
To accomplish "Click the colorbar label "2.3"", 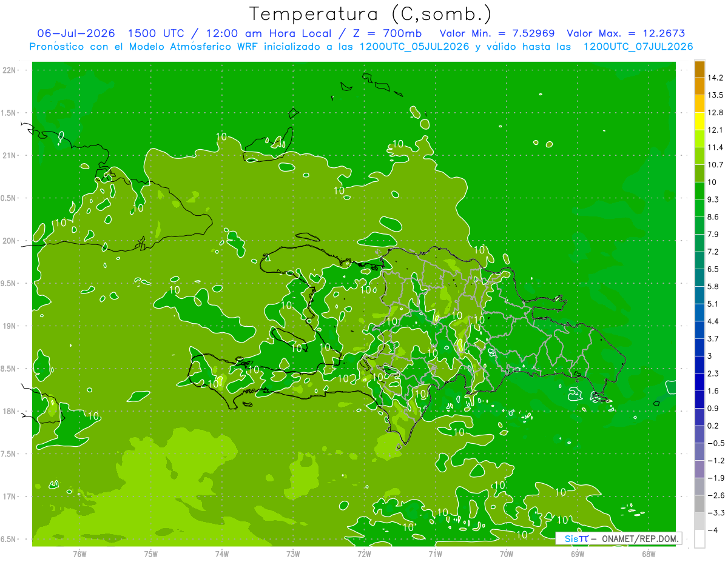I will (713, 373).
